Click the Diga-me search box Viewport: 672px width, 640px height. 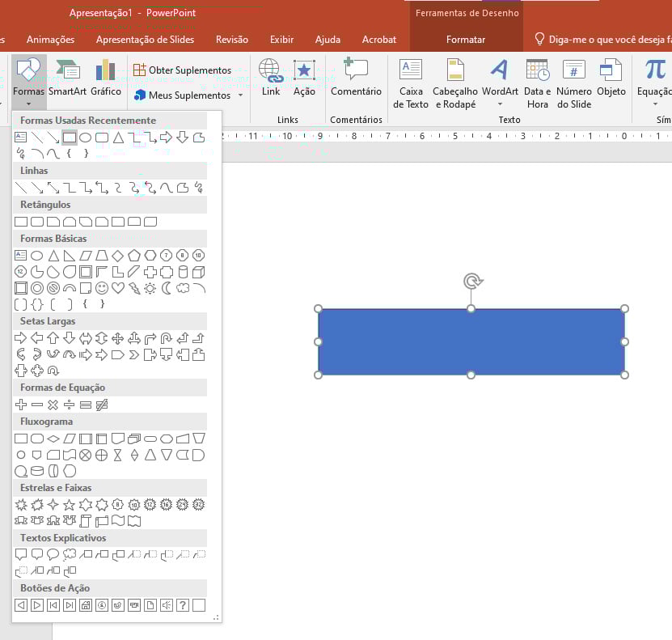(x=602, y=40)
